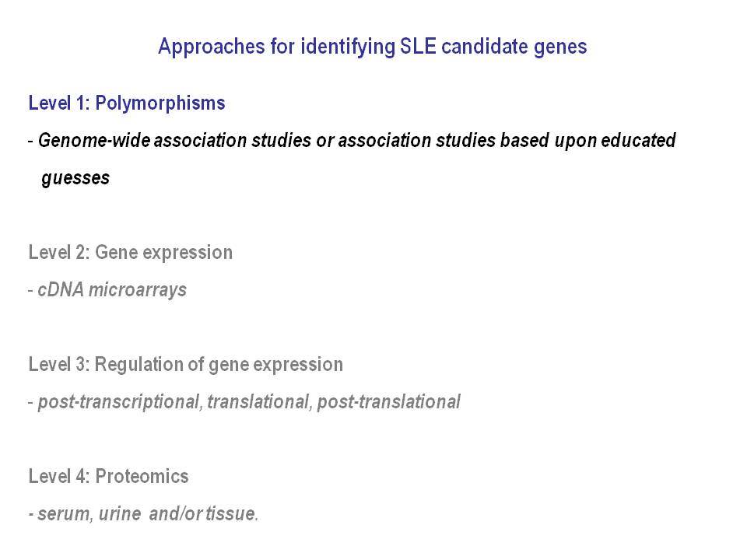The width and height of the screenshot is (747, 560).
Task: Click the "serum, urine and/or tissue" line
Action: [x=143, y=514]
